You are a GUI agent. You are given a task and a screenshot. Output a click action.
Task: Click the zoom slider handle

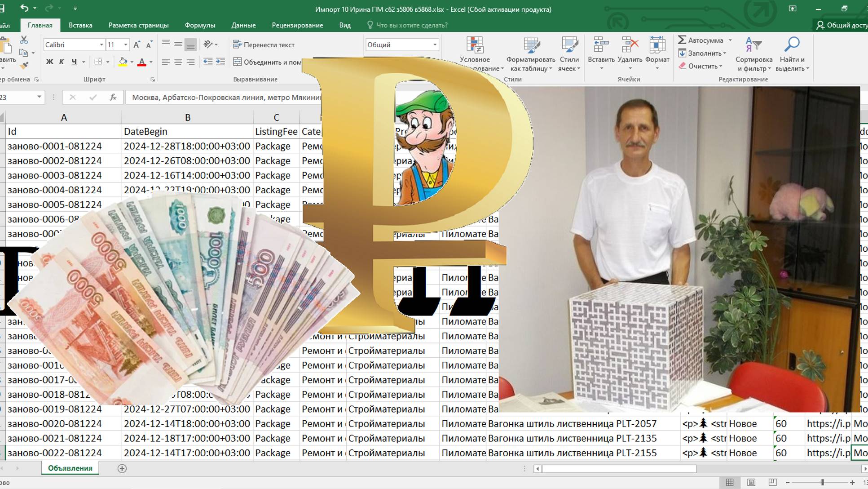(823, 482)
